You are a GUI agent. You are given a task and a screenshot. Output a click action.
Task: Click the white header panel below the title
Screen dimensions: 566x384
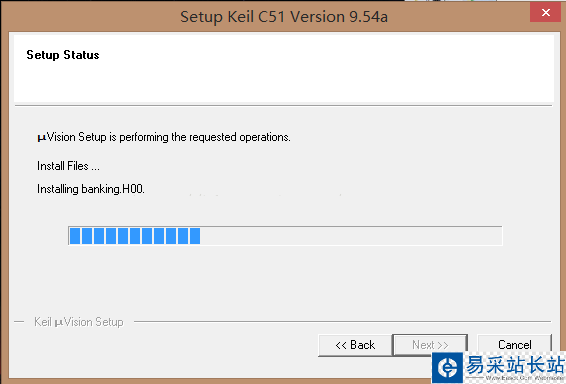(x=284, y=69)
